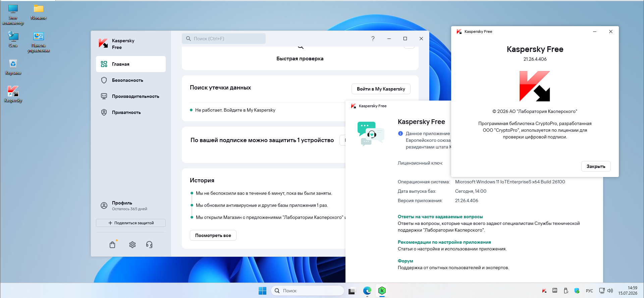Minimize the About Kaspersky Free window
The width and height of the screenshot is (644, 298).
594,32
